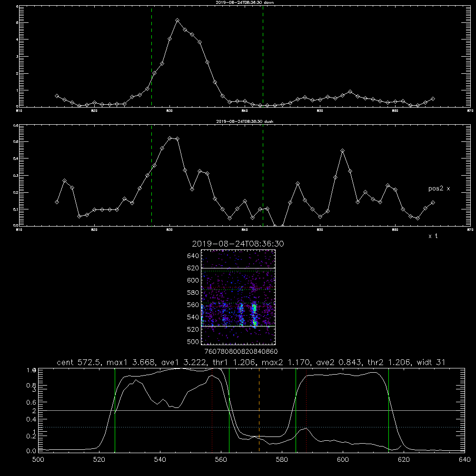This screenshot has width=476, height=476.
Task: Click the red dotted line near 588 in bottom plot
Action: pos(306,410)
